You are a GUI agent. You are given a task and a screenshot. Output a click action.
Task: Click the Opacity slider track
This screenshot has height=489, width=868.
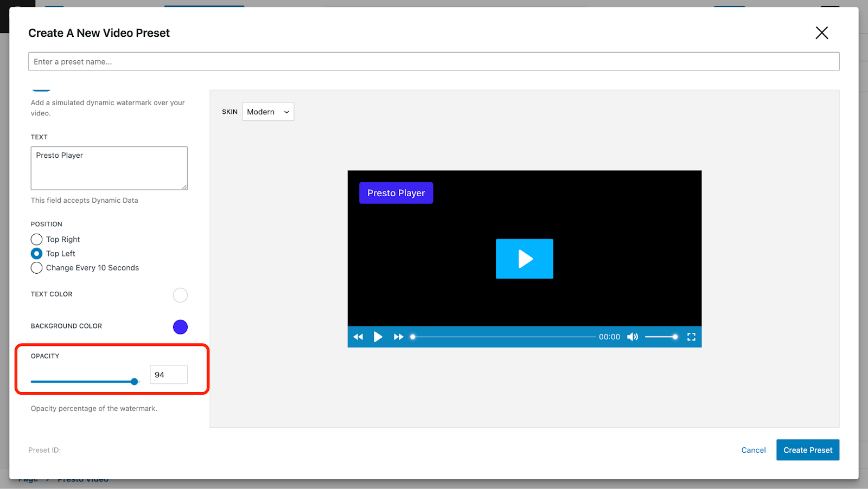coord(81,382)
